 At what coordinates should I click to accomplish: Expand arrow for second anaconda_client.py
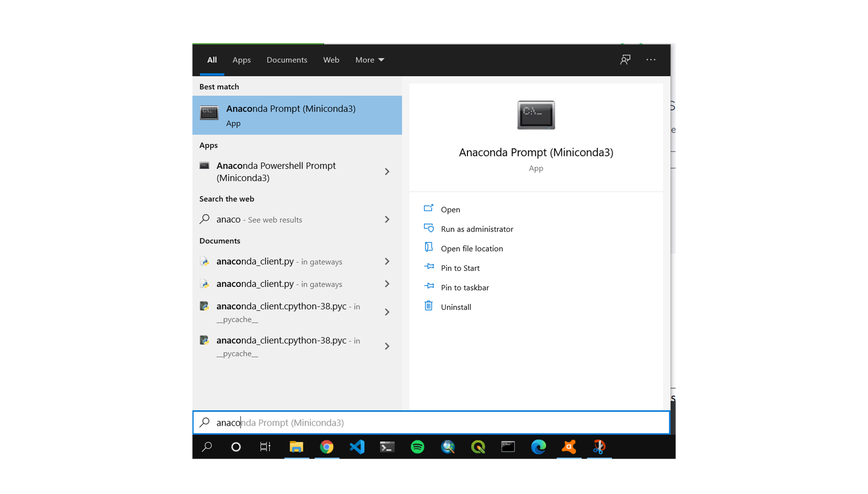click(387, 284)
